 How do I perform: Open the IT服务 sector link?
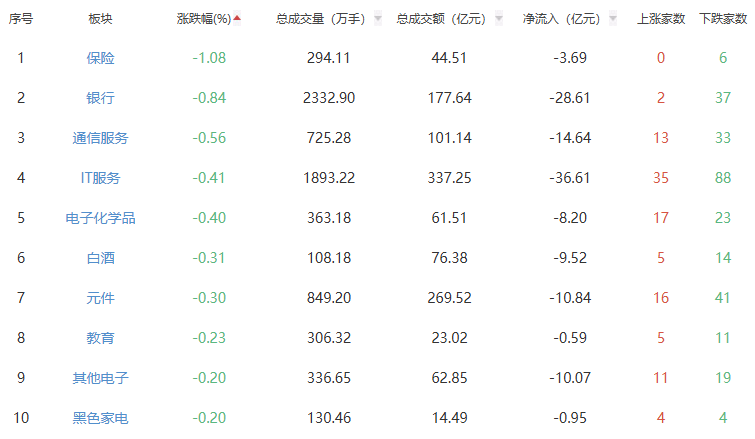[x=100, y=178]
